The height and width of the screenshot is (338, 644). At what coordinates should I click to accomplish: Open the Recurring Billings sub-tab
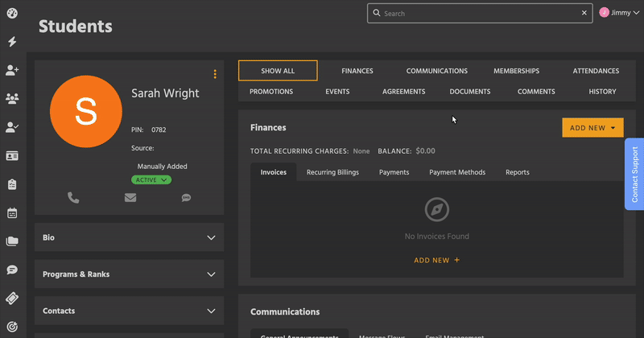(x=332, y=172)
